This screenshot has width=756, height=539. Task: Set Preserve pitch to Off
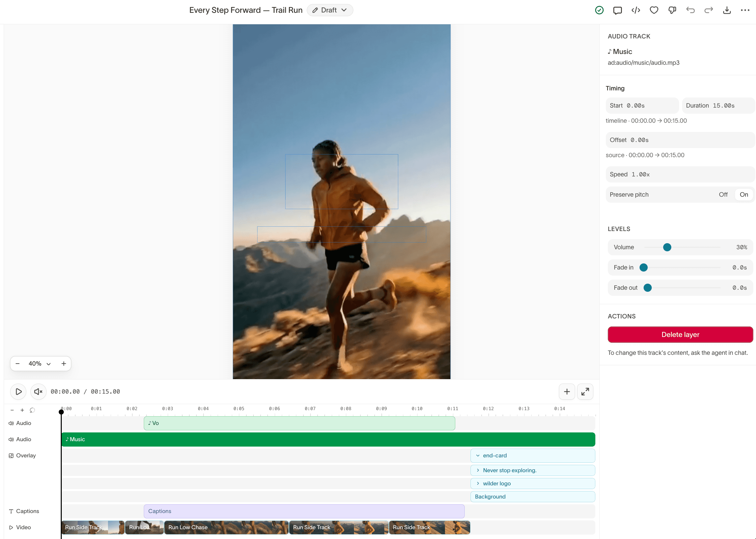tap(723, 195)
